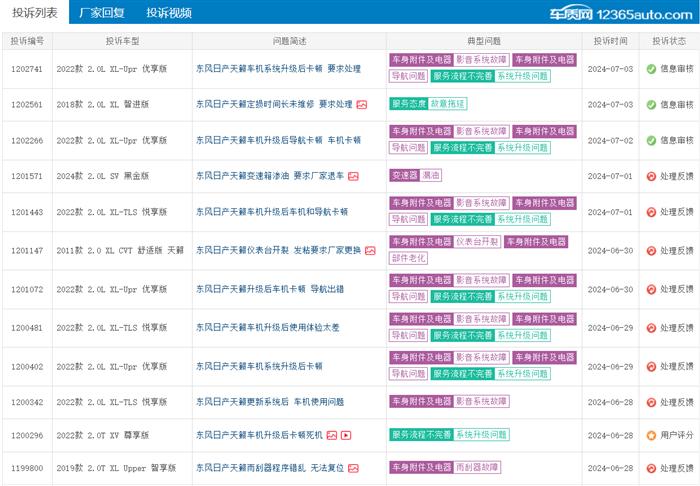Click the red status icon for complaint 1201147

coord(651,250)
